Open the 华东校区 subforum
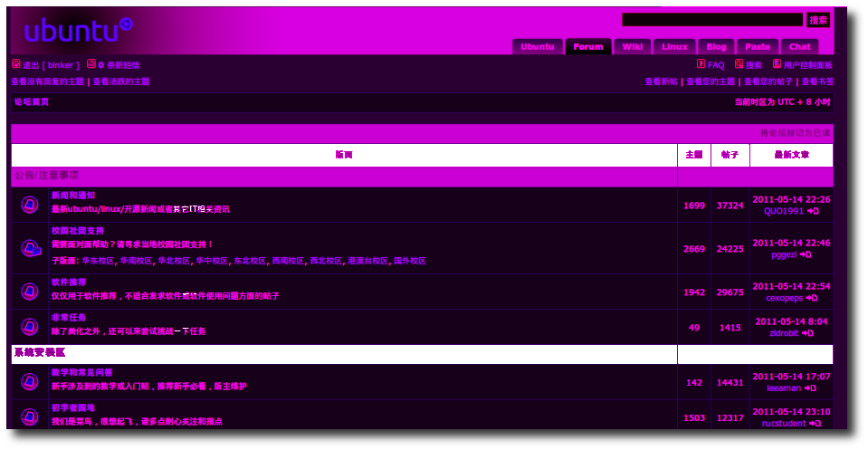Screen dimensions: 868x450 [x=98, y=261]
